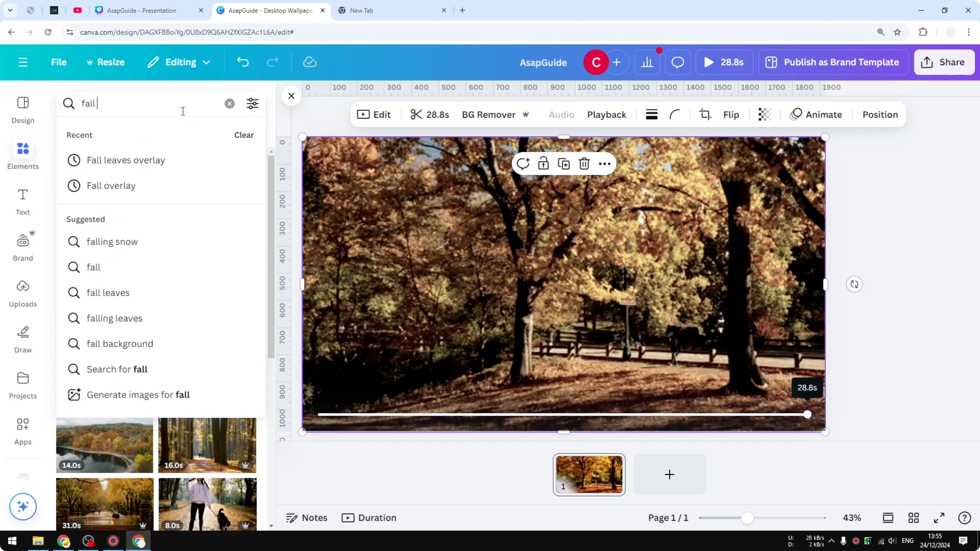Open the File menu
The height and width of the screenshot is (551, 980).
(59, 62)
